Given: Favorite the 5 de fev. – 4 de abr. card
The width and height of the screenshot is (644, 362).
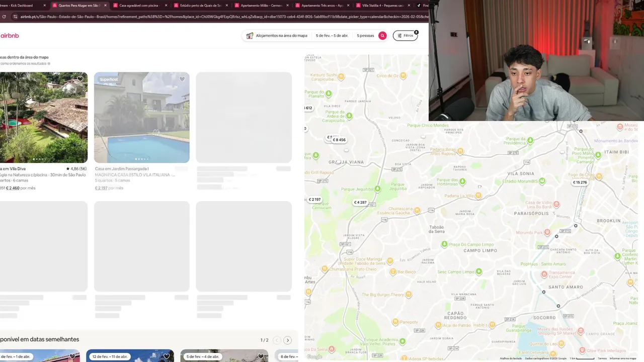Looking at the screenshot, I should click(261, 356).
